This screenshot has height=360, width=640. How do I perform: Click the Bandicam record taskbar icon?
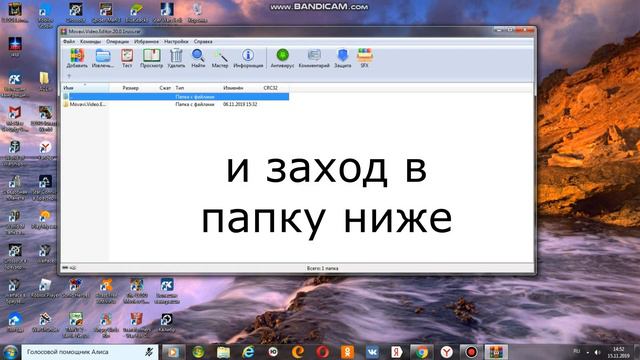[x=471, y=352]
